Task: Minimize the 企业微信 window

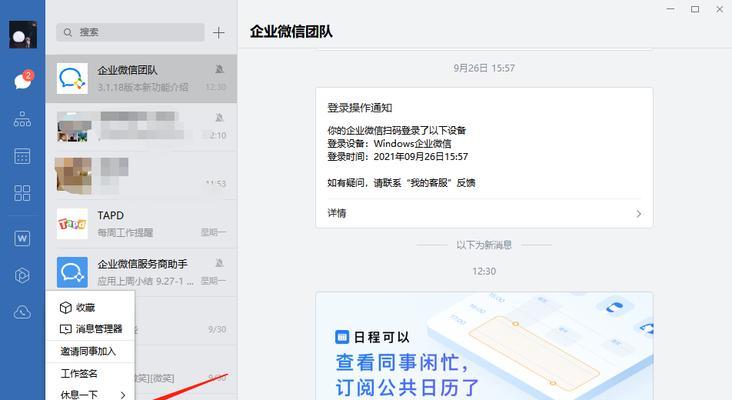Action: click(x=670, y=9)
